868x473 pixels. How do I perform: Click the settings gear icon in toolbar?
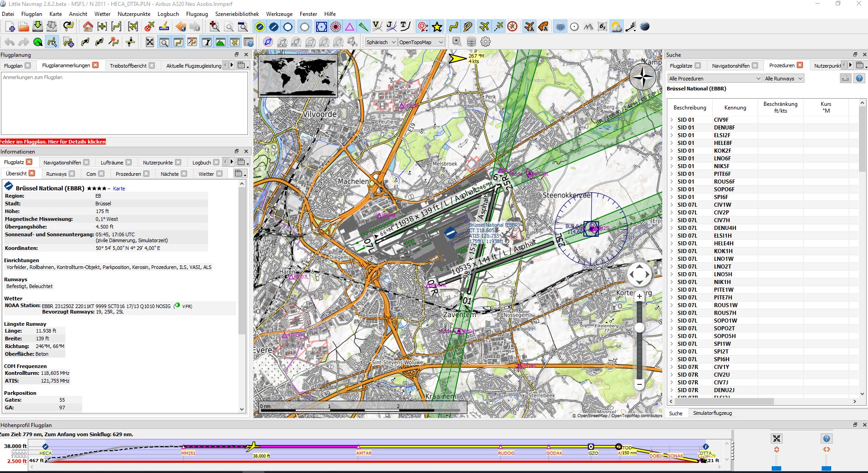pos(486,42)
